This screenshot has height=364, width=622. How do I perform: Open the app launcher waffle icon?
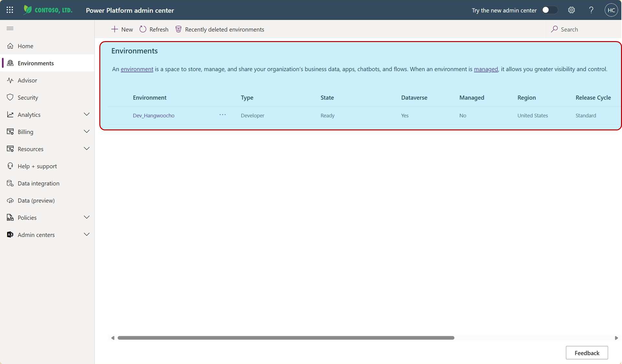[x=10, y=10]
